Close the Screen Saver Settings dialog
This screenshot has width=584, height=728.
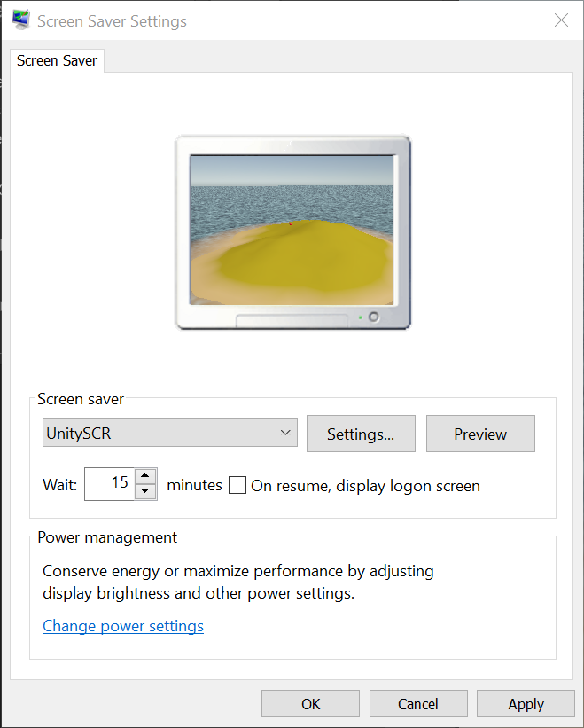click(x=561, y=20)
